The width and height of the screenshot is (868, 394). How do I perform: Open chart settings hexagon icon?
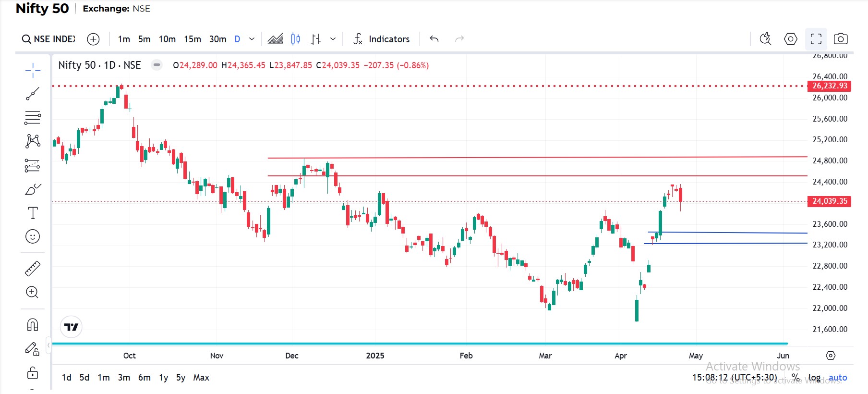[x=790, y=39]
